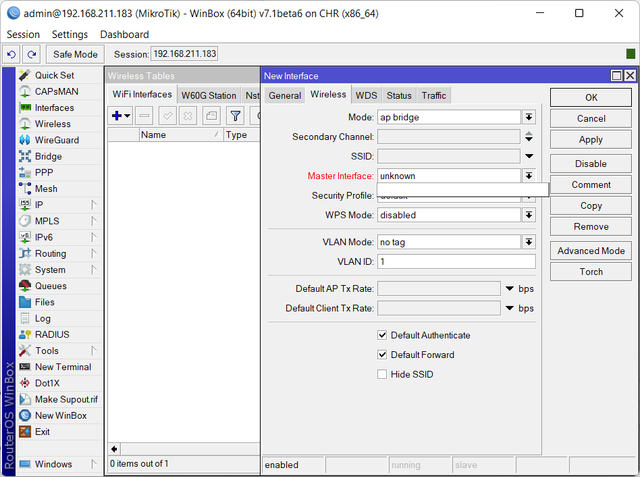Launch New WinBox
This screenshot has width=640, height=477.
[59, 415]
